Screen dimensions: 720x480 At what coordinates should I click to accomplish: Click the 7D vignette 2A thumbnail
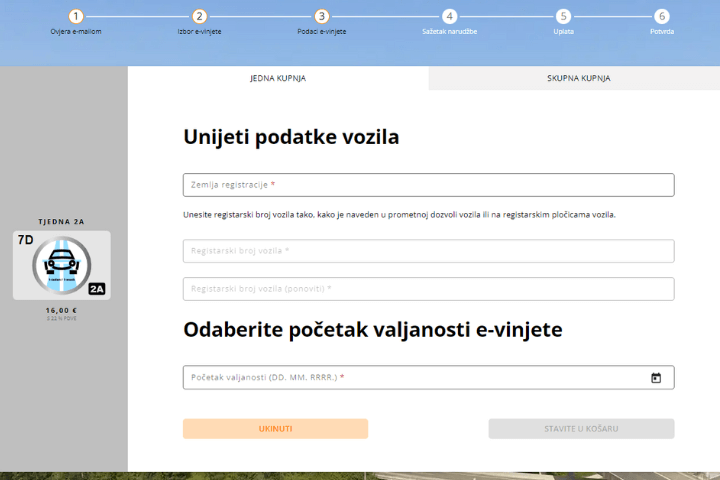point(62,265)
